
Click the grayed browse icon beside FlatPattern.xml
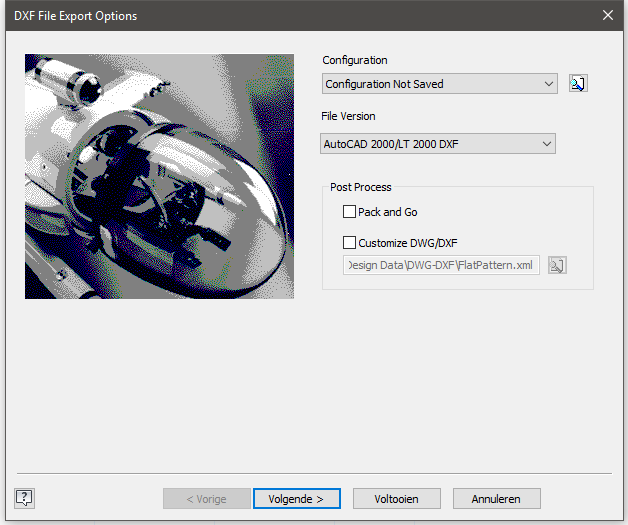(557, 265)
